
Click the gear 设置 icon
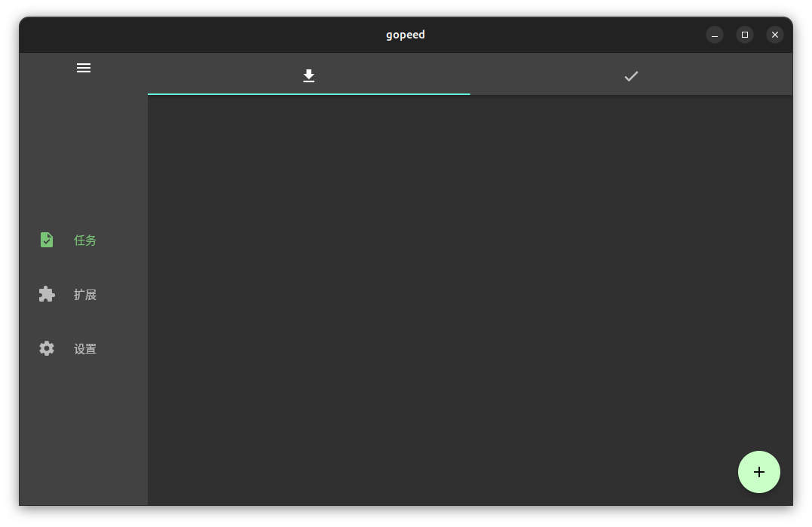(x=47, y=348)
